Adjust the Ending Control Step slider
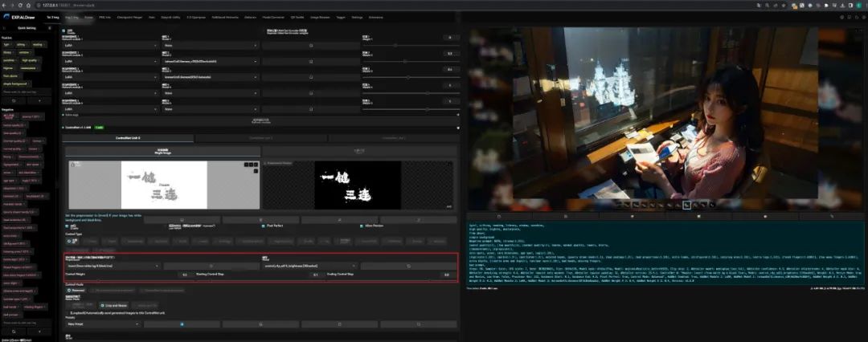The height and width of the screenshot is (342, 868). (390, 280)
